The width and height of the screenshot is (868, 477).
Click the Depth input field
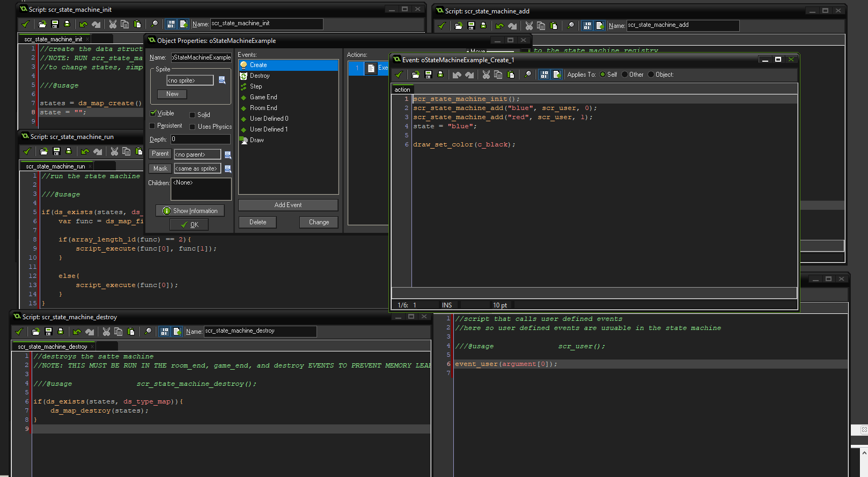(201, 139)
